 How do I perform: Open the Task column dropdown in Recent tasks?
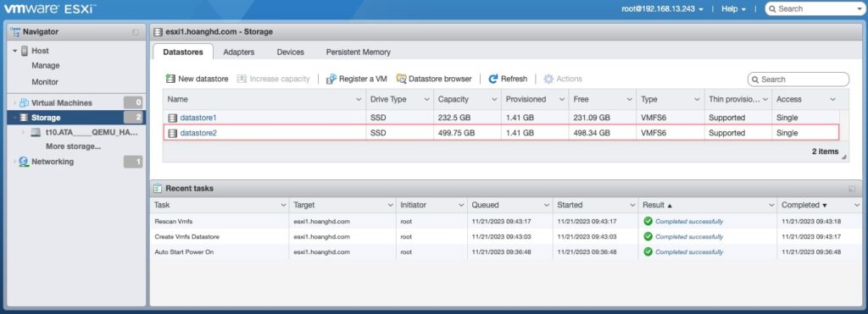click(283, 205)
